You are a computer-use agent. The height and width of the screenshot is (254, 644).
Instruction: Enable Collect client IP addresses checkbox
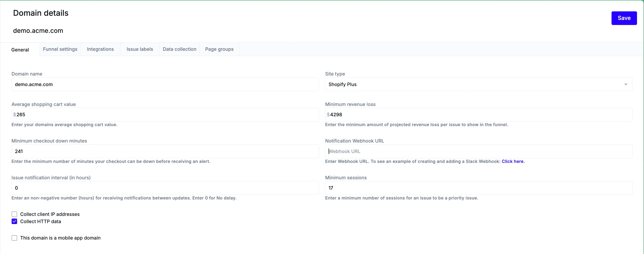14,214
